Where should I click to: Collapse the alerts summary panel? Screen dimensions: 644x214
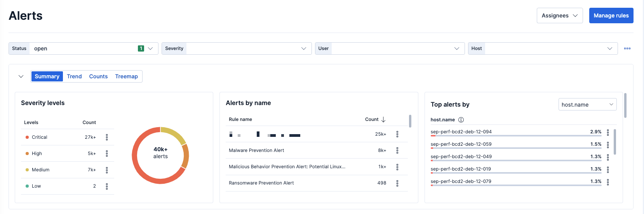point(21,76)
